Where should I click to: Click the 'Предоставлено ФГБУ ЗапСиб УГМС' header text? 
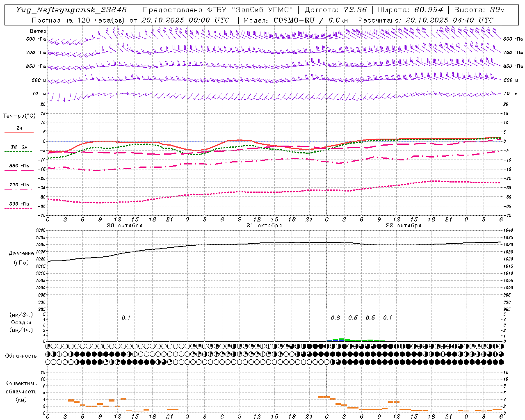click(x=218, y=10)
